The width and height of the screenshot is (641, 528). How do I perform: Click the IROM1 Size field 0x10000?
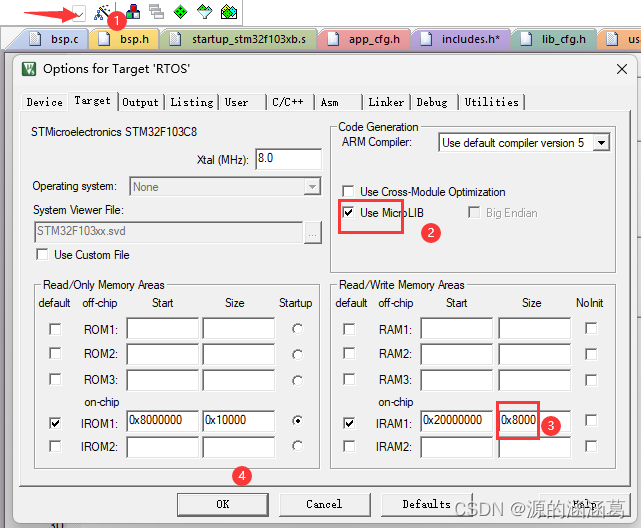239,421
